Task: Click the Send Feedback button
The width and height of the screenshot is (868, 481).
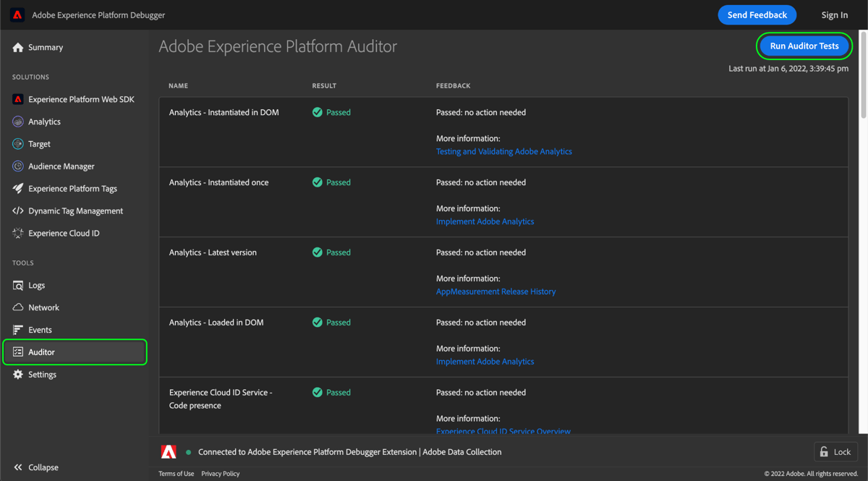Action: coord(757,14)
